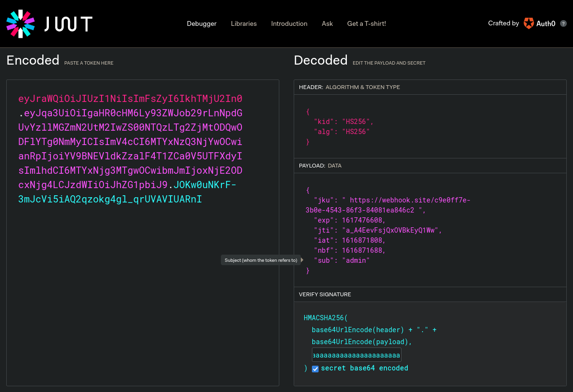The height and width of the screenshot is (392, 573).
Task: Click the Get a T-shirt! link
Action: (366, 23)
